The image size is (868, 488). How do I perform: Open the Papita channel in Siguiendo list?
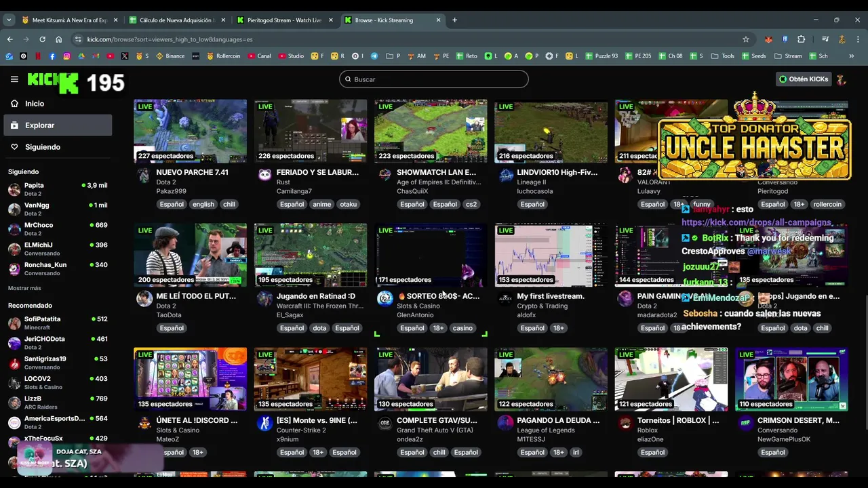coord(58,189)
